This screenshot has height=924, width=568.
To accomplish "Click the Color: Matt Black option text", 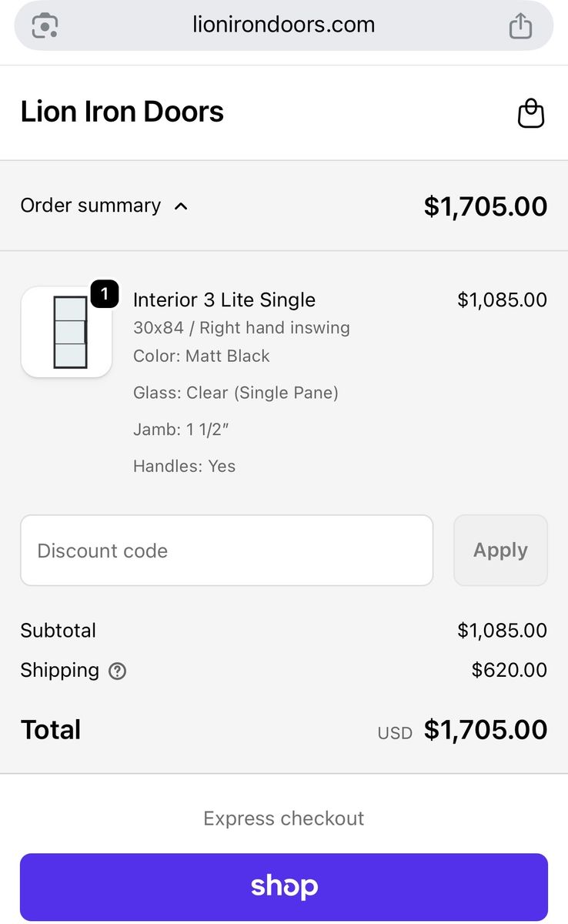I will point(201,356).
